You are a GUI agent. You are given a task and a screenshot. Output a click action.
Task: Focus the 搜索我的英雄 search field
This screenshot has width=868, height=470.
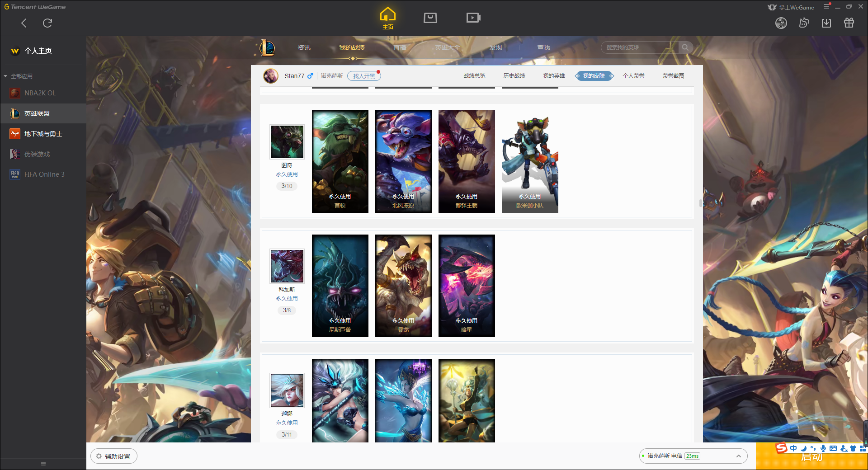pyautogui.click(x=640, y=47)
